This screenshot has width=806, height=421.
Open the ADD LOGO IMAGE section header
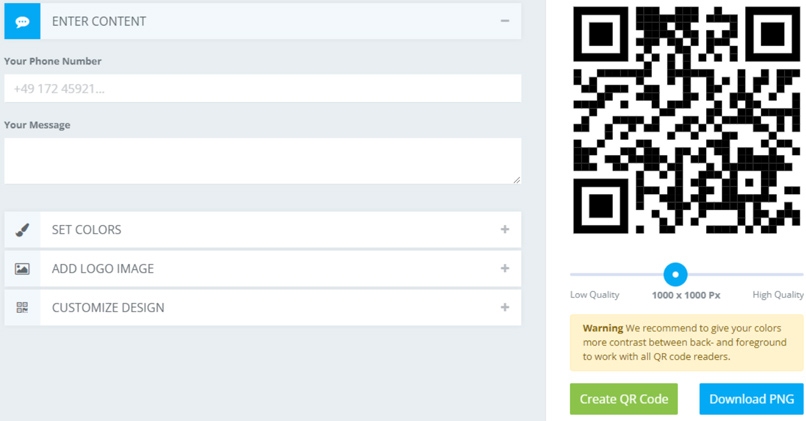click(263, 269)
